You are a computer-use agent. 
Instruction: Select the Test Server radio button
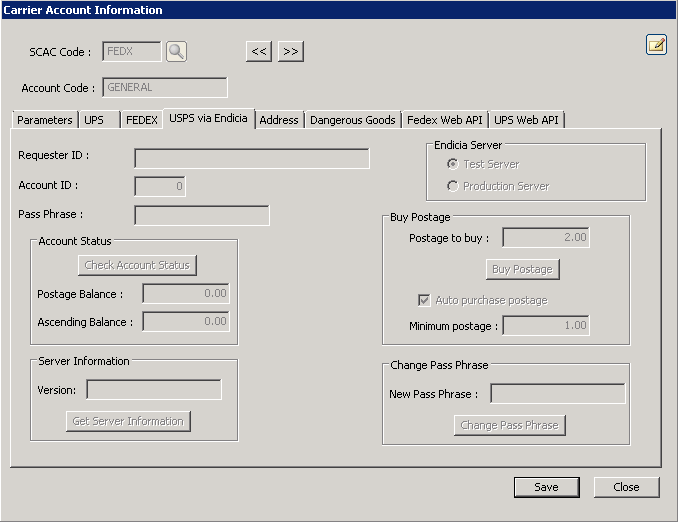[x=453, y=164]
